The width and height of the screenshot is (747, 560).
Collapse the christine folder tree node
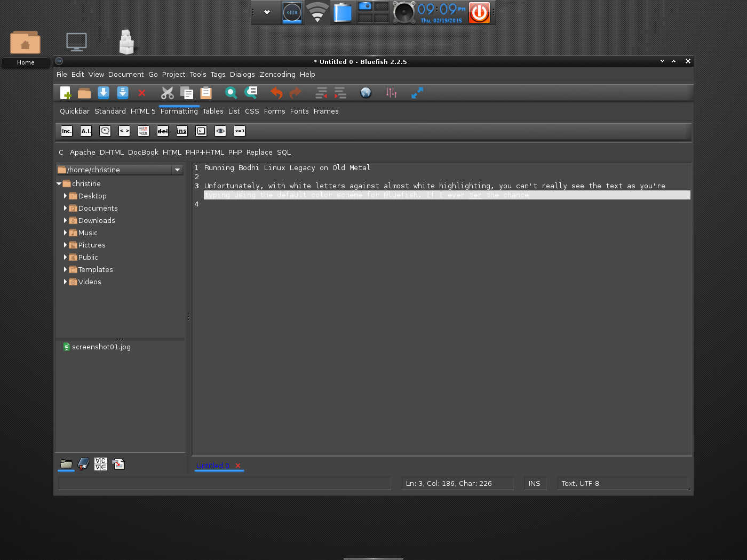point(59,183)
